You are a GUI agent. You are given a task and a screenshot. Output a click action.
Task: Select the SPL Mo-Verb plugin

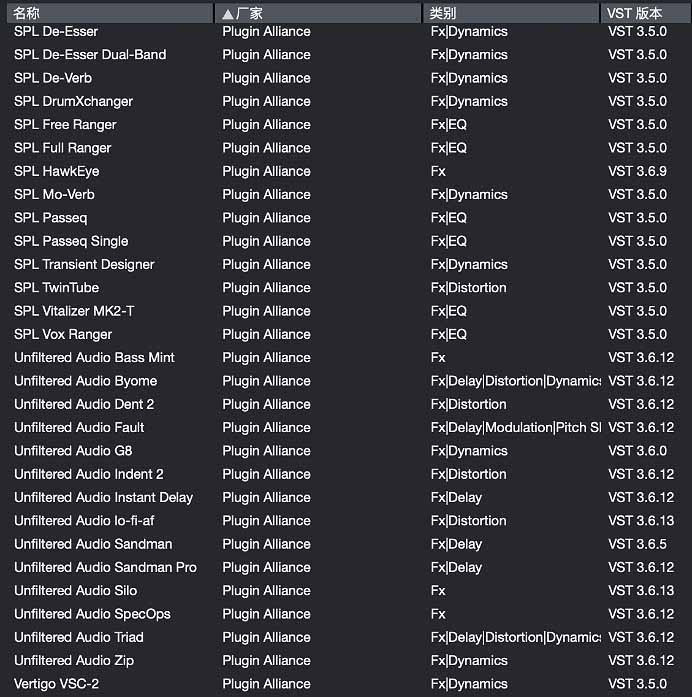coord(346,195)
